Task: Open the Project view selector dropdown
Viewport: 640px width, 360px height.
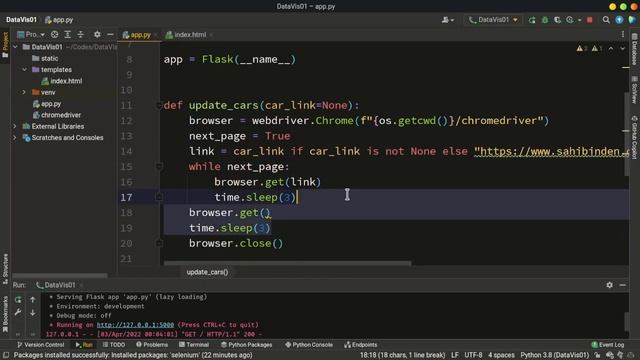Action: coord(31,35)
